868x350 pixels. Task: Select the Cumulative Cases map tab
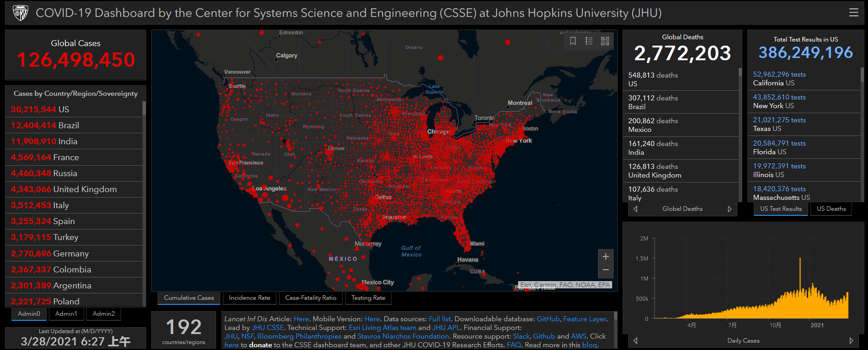click(189, 298)
